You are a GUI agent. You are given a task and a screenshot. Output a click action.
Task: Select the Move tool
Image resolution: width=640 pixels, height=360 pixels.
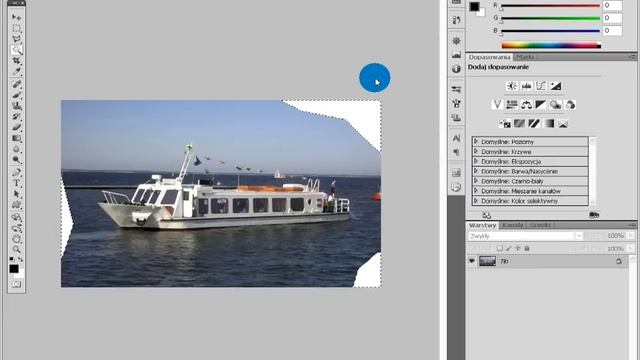(x=16, y=18)
